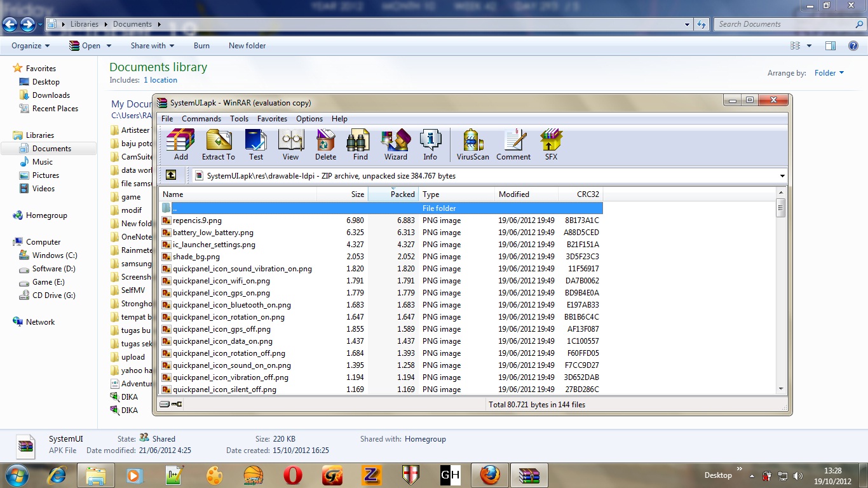This screenshot has width=868, height=488.
Task: Click New folder in Explorer toolbar
Action: coord(247,46)
